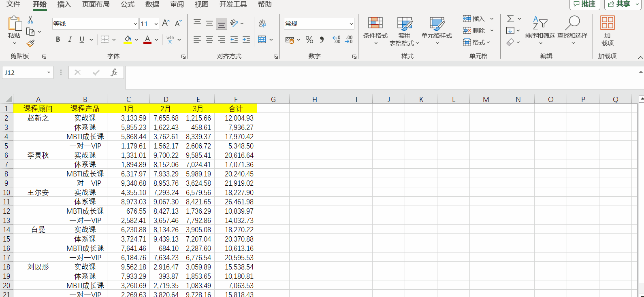Screen dimensions: 644x297
Task: Open the 公式 ribbon tab
Action: pos(127,4)
